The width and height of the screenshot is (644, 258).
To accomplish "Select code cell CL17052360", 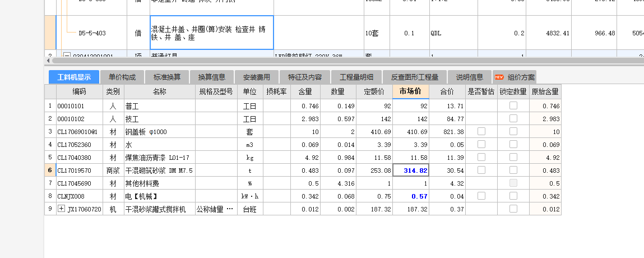I will (x=80, y=145).
